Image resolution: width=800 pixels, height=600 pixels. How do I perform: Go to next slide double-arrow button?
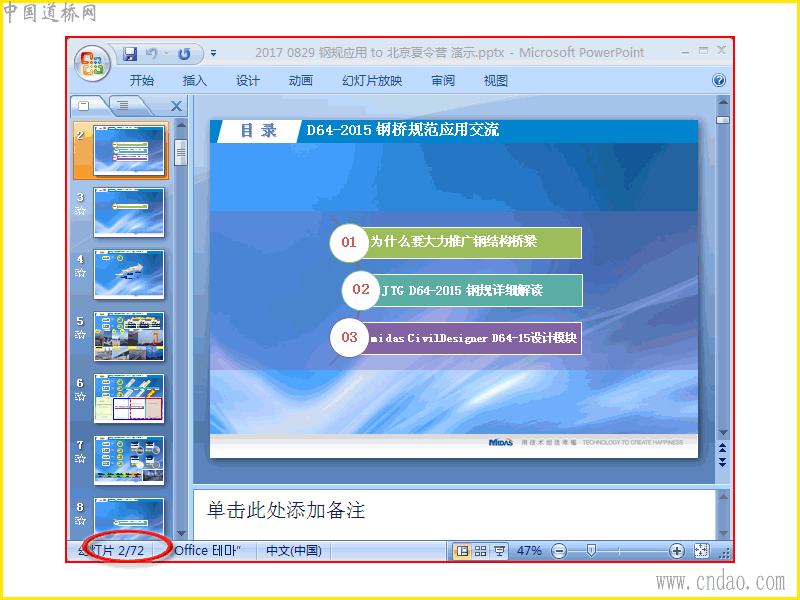point(723,462)
